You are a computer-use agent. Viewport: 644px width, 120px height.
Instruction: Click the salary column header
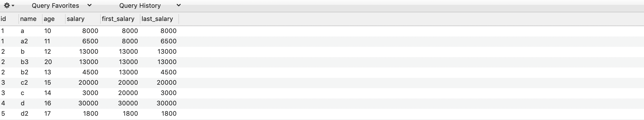coord(83,19)
